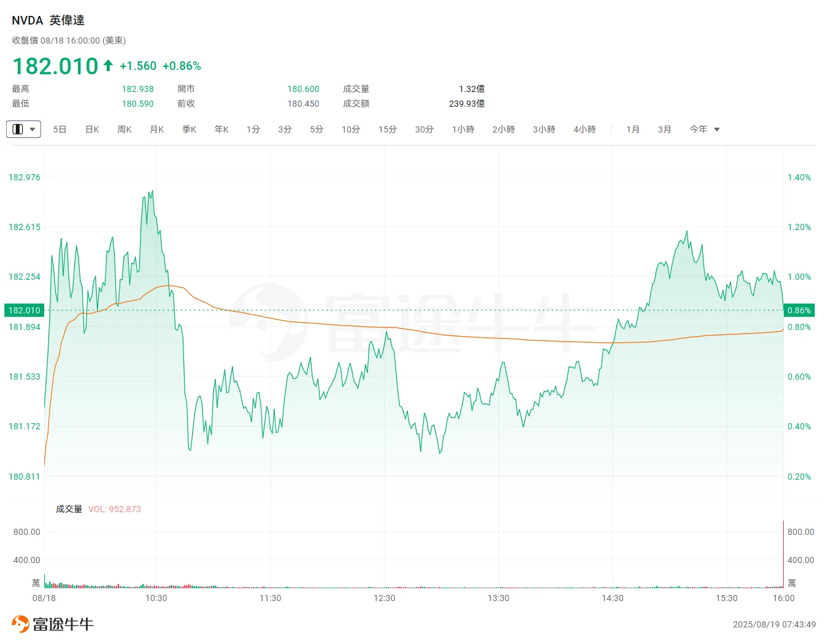The height and width of the screenshot is (644, 828).
Task: Switch to 3小時 interval
Action: click(x=544, y=129)
